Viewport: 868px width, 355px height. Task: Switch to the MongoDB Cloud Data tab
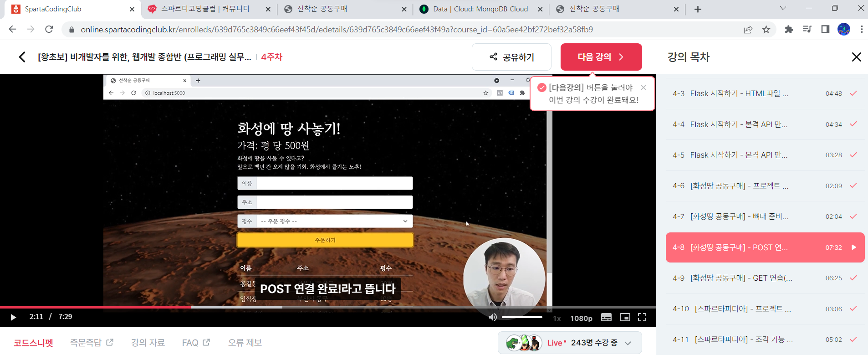pyautogui.click(x=480, y=9)
